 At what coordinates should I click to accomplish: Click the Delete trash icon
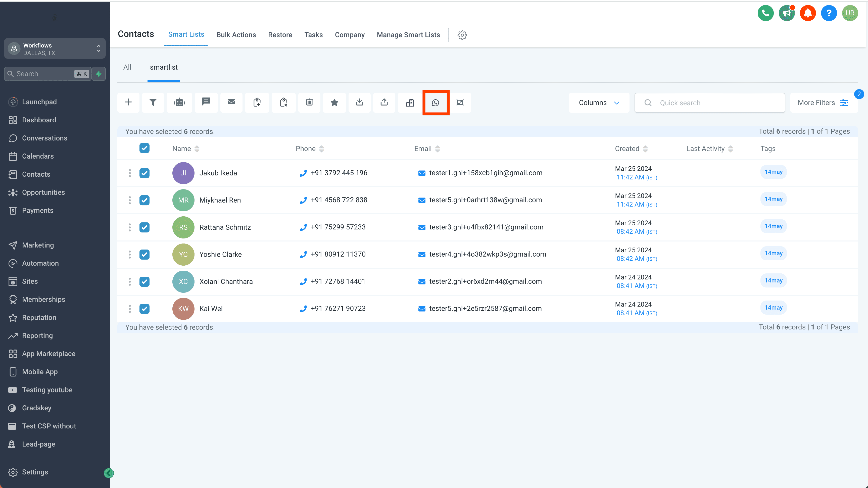pos(309,103)
